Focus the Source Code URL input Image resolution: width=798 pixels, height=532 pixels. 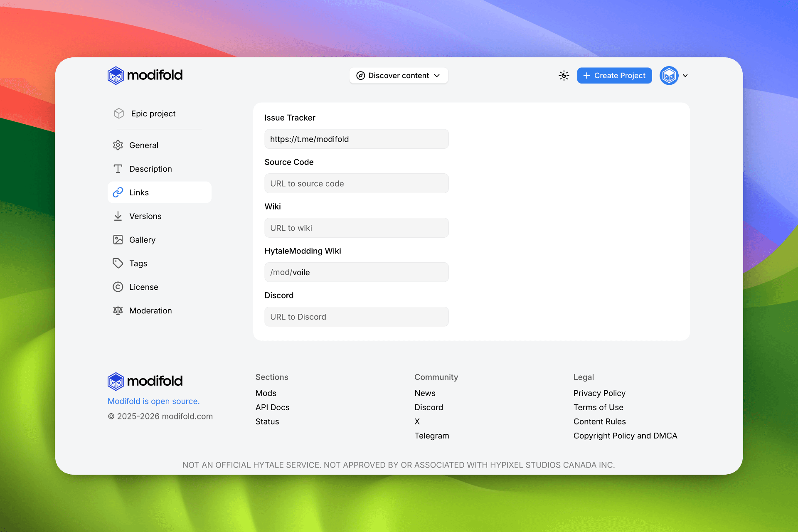356,183
